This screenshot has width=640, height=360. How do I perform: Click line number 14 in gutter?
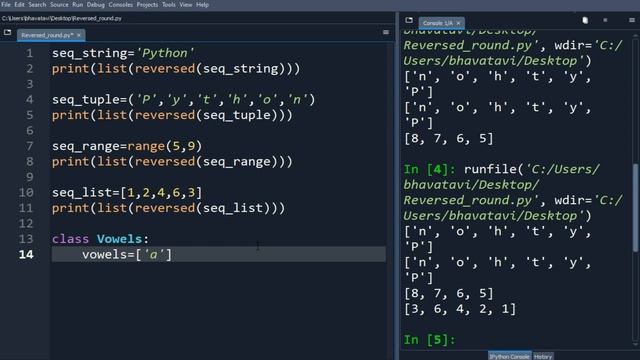tap(26, 255)
